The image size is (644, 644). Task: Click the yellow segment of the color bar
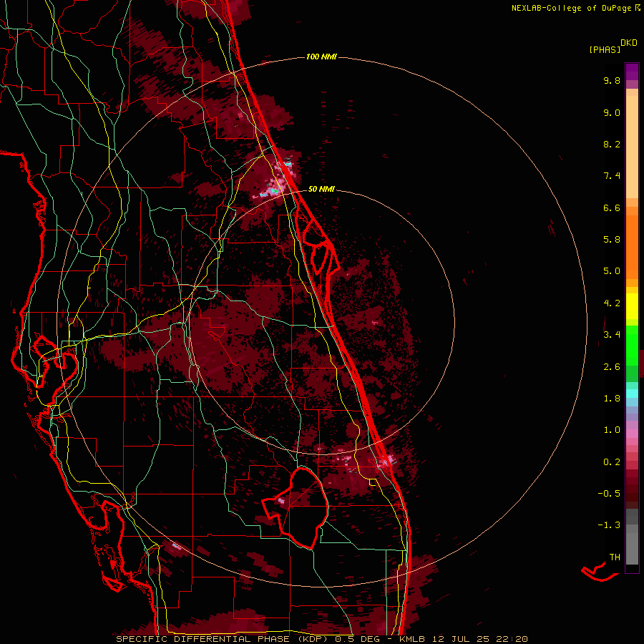coord(632,306)
